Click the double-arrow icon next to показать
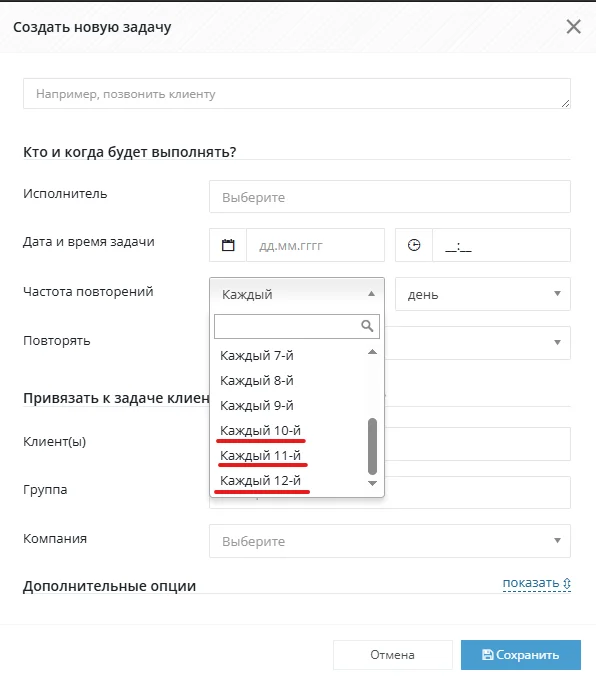Image resolution: width=596 pixels, height=683 pixels. [x=567, y=583]
